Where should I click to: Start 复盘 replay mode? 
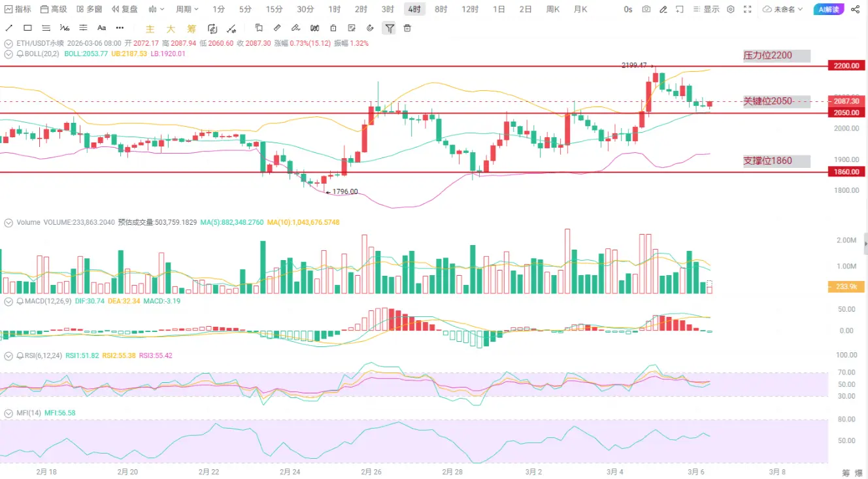pos(125,9)
